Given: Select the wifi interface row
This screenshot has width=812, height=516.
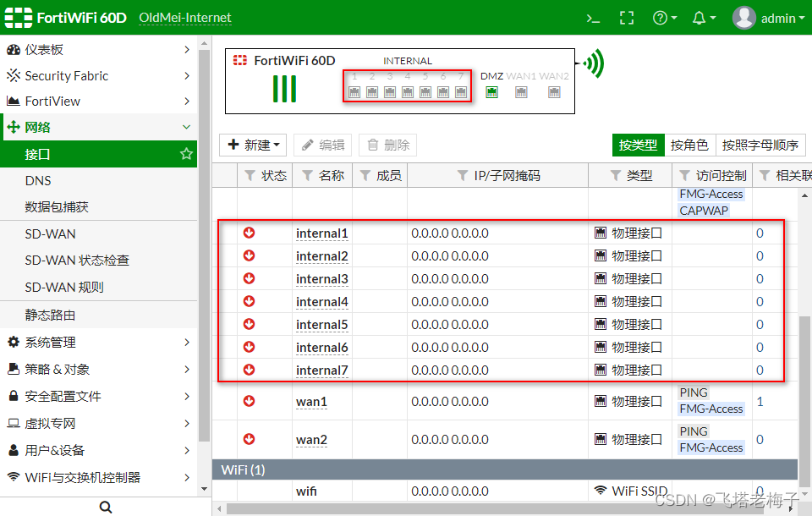Looking at the screenshot, I should tap(505, 491).
